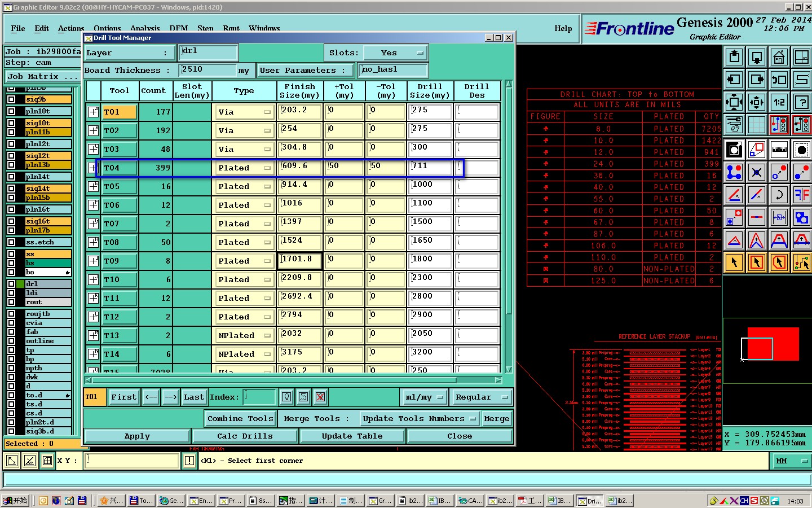Screen dimensions: 812x508
Task: Click the rotate arrow icon
Action: click(x=779, y=195)
